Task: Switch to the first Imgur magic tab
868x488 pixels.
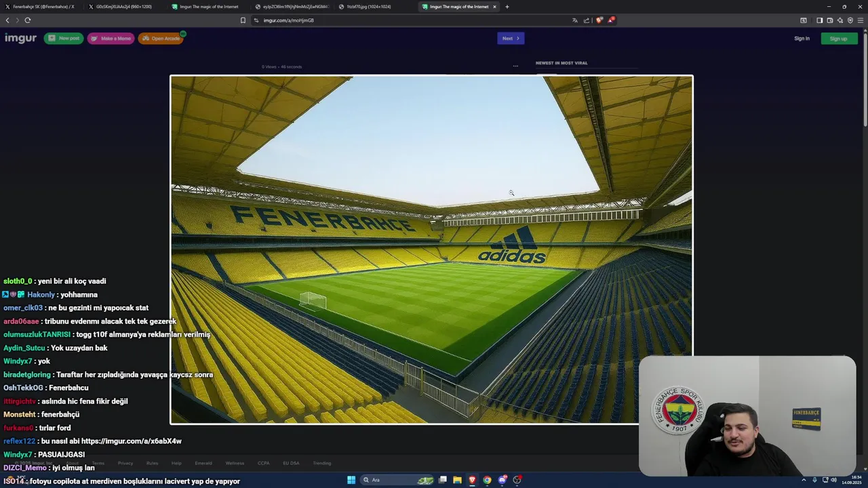Action: click(x=207, y=7)
